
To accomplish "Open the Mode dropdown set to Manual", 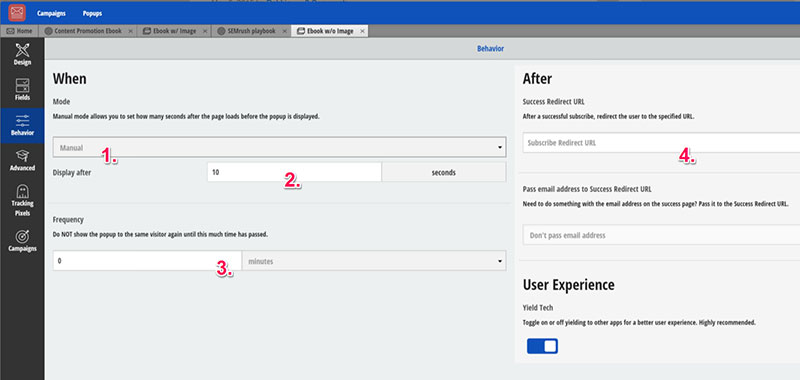I will (x=280, y=147).
